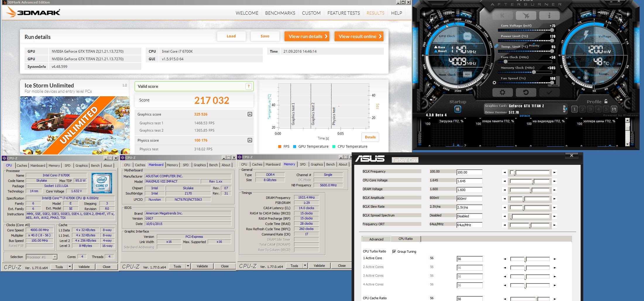This screenshot has height=301, width=644.
Task: Open chart Details button in 3DMark
Action: (370, 137)
